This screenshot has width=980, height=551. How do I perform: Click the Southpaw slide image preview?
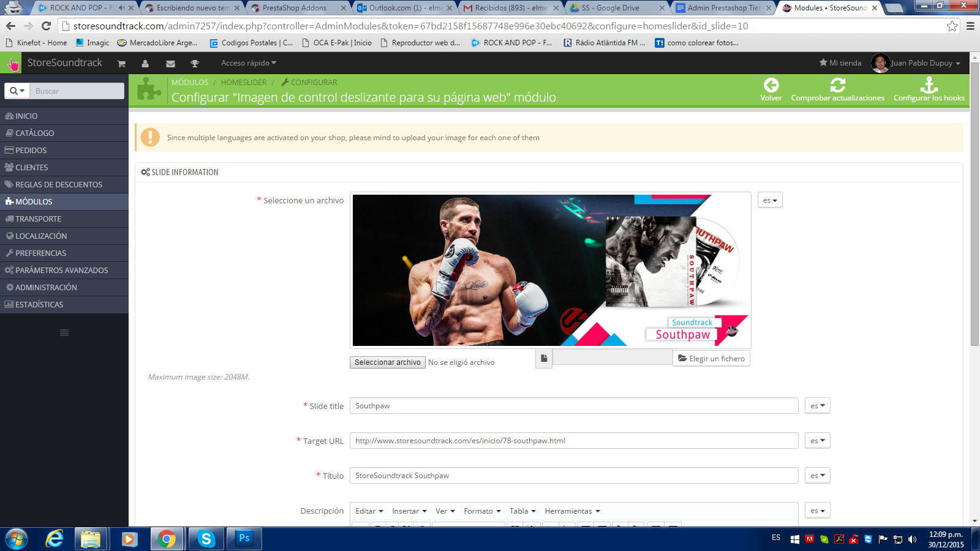coord(551,270)
